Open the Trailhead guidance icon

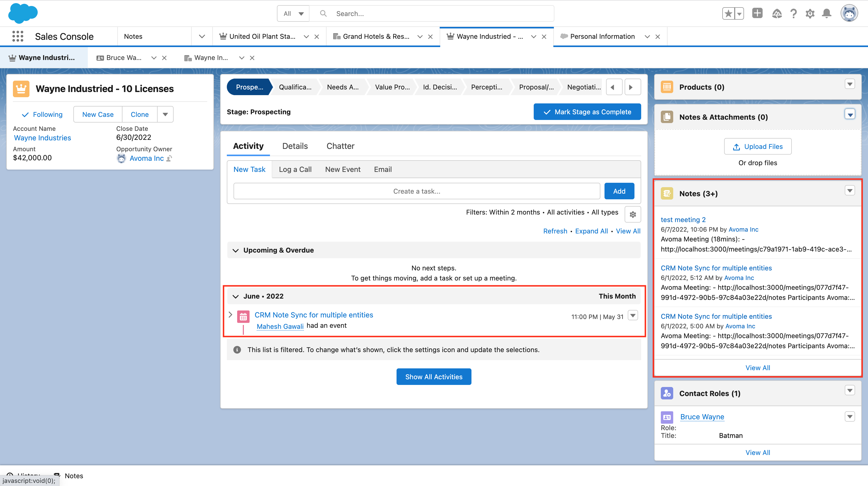click(777, 13)
